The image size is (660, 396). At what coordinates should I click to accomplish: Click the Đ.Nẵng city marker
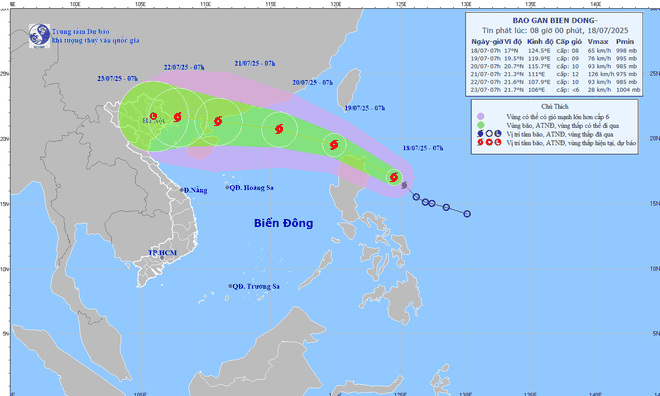click(182, 190)
